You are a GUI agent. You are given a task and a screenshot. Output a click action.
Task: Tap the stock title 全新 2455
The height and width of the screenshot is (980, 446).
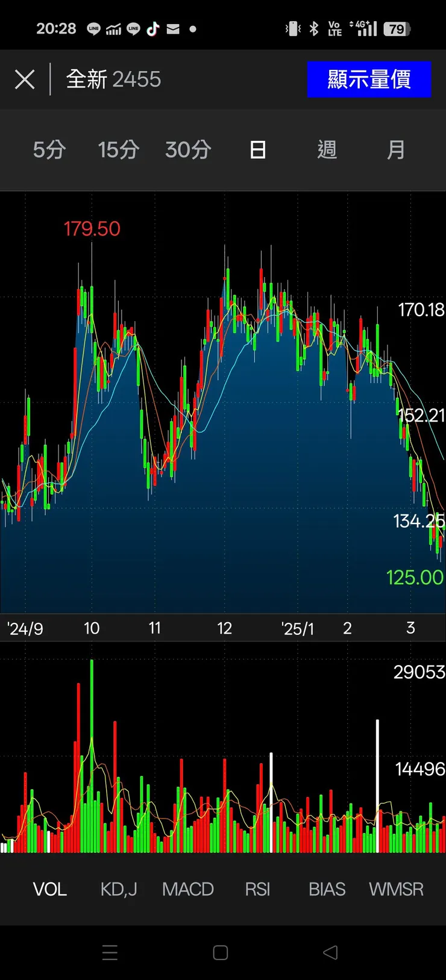(113, 79)
